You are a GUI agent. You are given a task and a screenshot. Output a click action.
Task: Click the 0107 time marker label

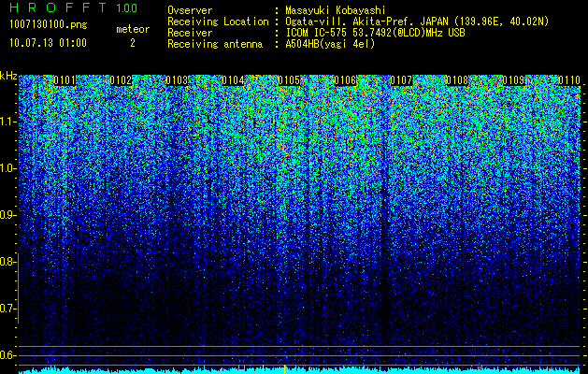(401, 80)
